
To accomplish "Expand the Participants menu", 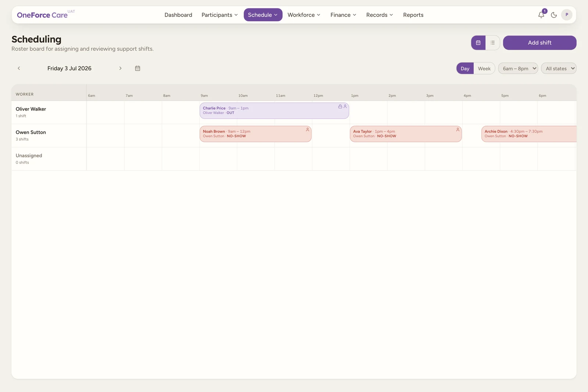I will tap(219, 15).
